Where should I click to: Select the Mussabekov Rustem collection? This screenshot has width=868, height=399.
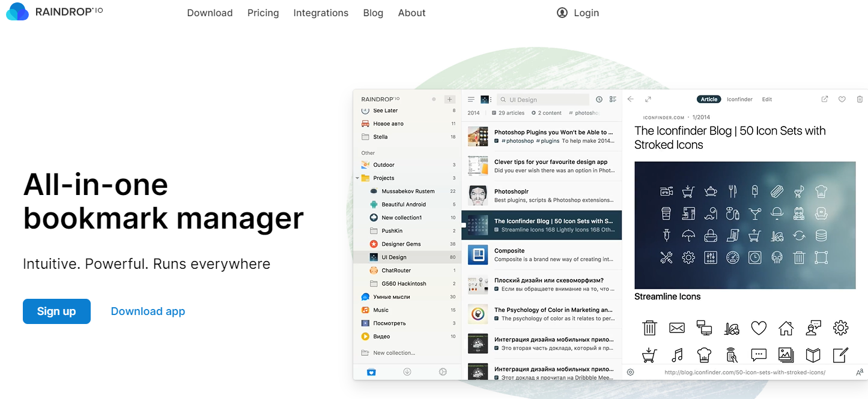408,191
